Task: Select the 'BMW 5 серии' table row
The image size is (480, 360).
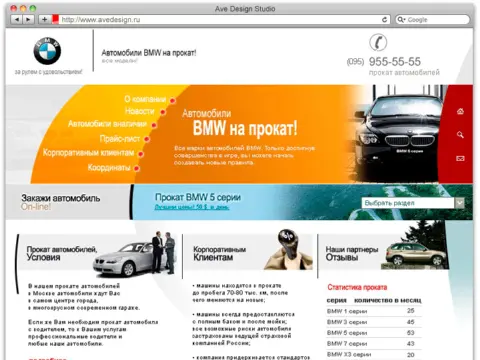Action: 374,333
